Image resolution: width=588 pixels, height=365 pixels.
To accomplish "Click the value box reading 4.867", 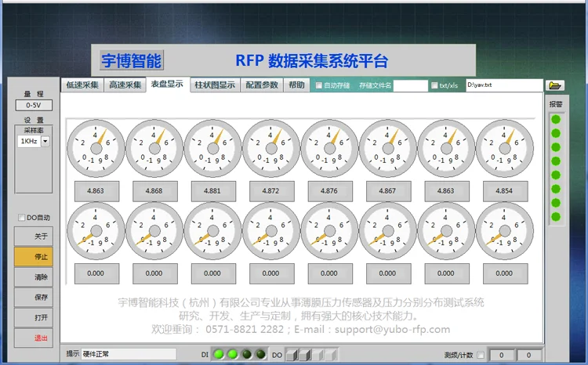I will coord(389,191).
